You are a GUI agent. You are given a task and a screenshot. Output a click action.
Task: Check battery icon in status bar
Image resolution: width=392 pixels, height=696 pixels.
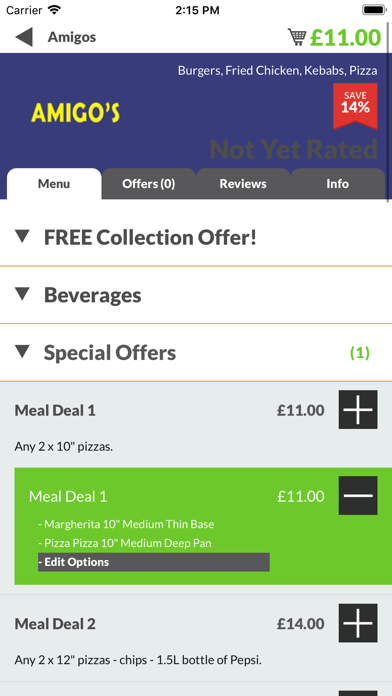(375, 10)
